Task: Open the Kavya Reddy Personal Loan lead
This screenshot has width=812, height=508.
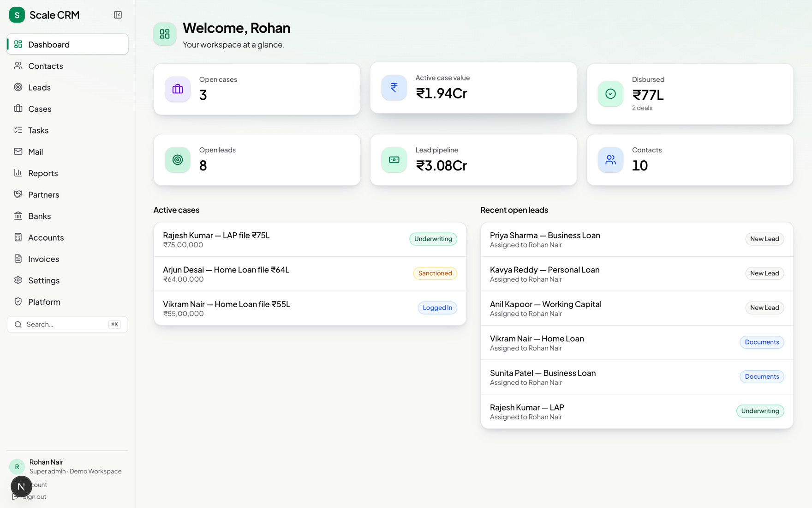Action: pyautogui.click(x=637, y=274)
